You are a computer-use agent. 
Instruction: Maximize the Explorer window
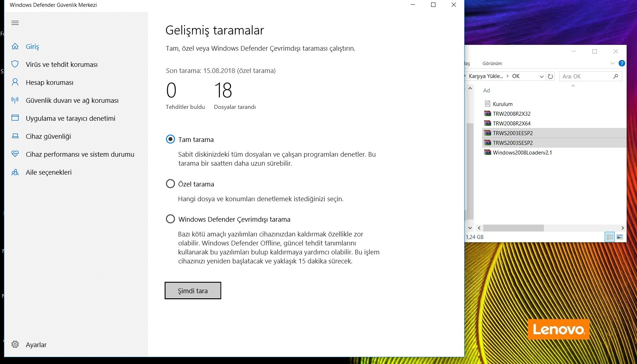pyautogui.click(x=595, y=51)
